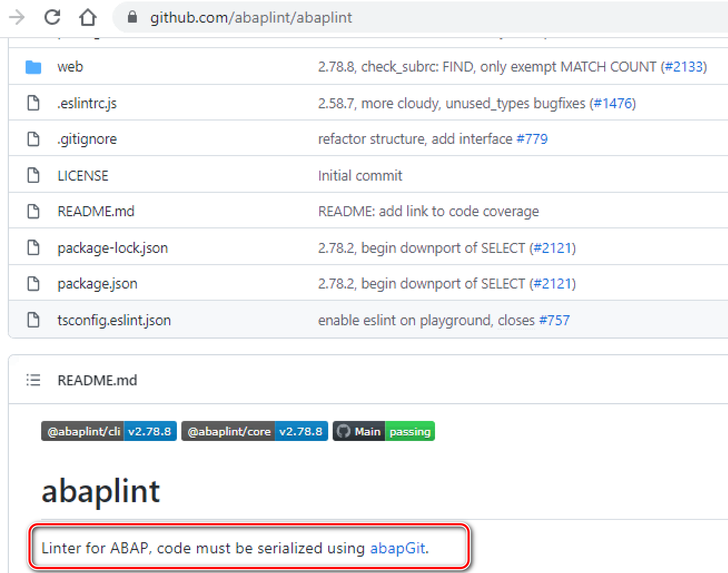Click the @abaplint/core version badge
The width and height of the screenshot is (728, 573).
(x=254, y=431)
